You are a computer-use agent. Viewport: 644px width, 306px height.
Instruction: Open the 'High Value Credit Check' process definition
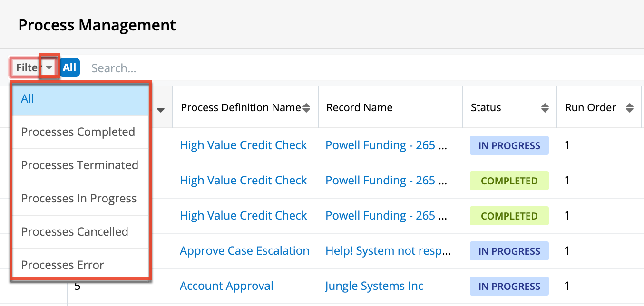243,145
